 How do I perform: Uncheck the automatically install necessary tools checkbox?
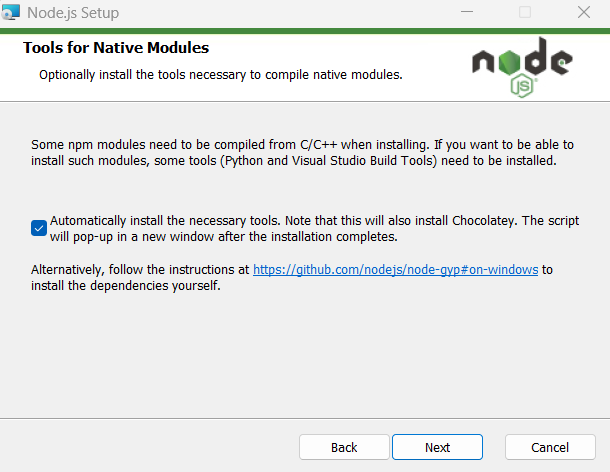coord(39,228)
